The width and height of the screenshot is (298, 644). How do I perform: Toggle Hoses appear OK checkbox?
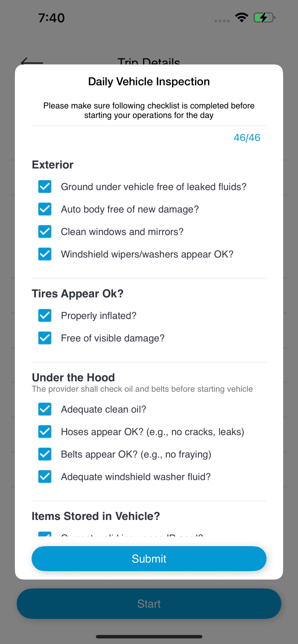click(45, 432)
